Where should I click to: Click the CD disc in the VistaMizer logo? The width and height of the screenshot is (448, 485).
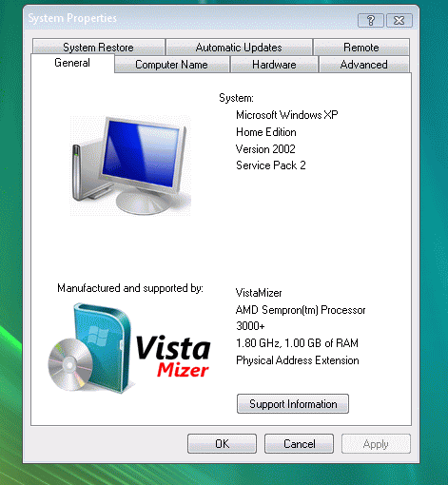coord(70,364)
